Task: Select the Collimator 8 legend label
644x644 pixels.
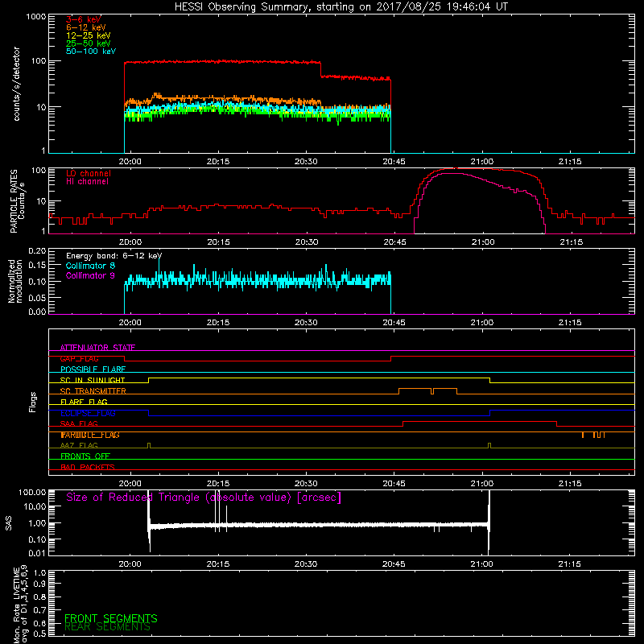Action: coord(90,266)
